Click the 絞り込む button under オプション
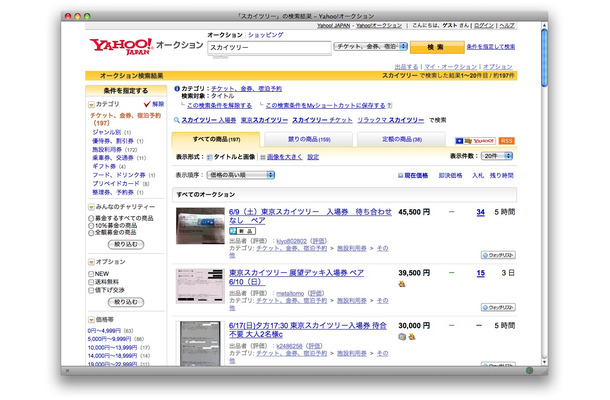Image resolution: width=610 pixels, height=400 pixels. click(x=126, y=302)
